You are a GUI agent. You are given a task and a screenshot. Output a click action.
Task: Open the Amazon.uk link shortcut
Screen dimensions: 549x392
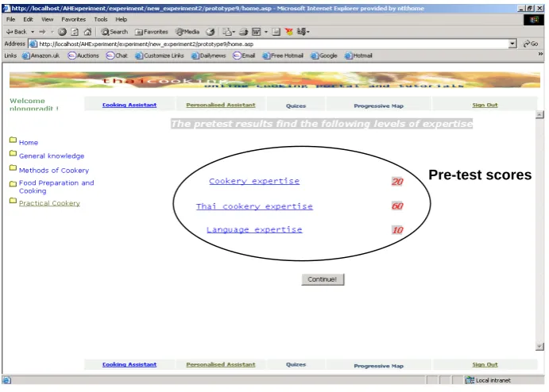coord(41,56)
